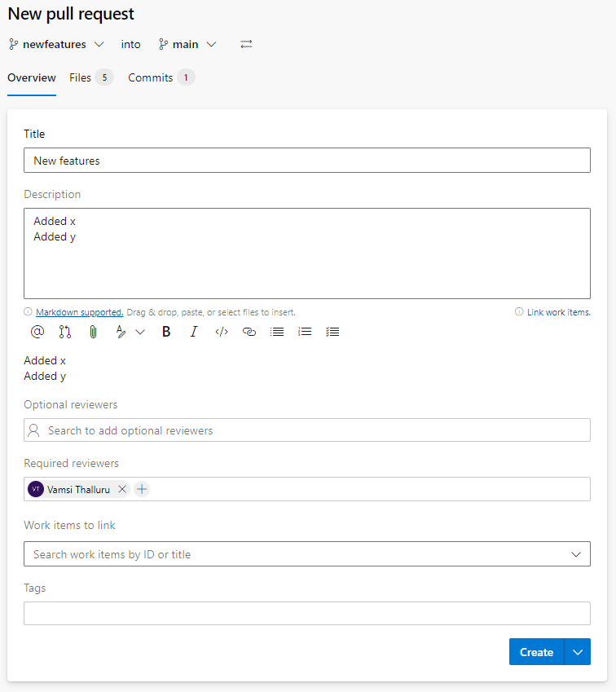
Task: Insert code block using the </> icon
Action: coord(222,332)
